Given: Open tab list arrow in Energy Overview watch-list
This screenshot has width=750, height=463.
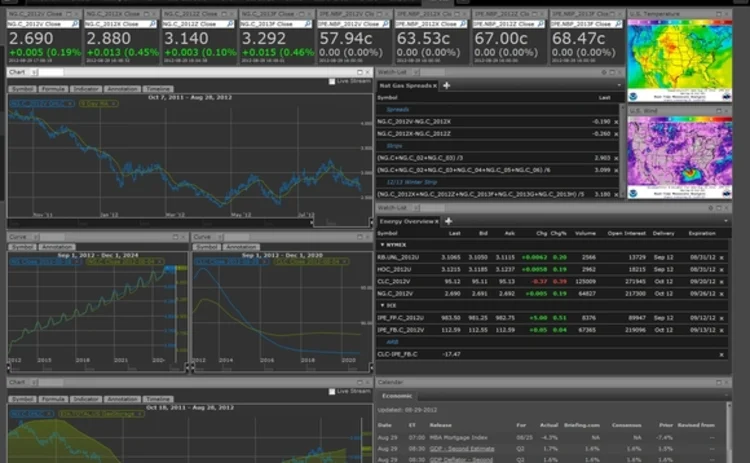Looking at the screenshot, I should (726, 221).
